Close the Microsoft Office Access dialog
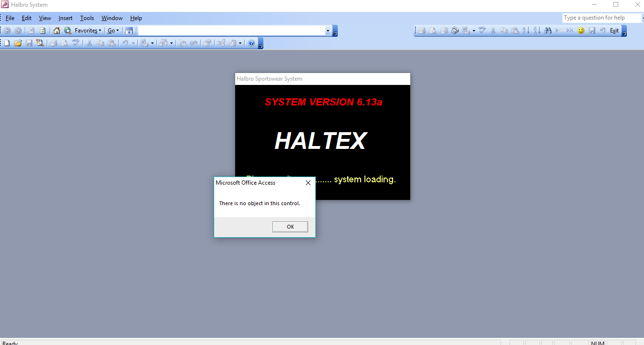Screen dimensions: 644x345 [x=308, y=183]
